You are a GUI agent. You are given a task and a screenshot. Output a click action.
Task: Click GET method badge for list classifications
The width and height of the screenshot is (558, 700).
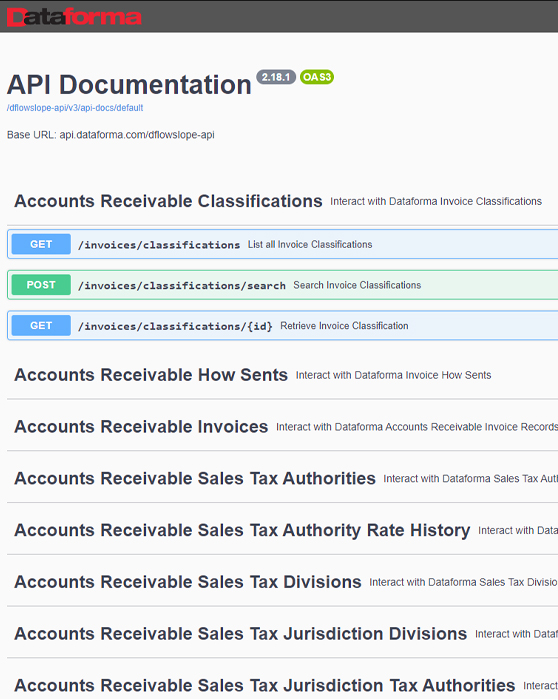click(41, 244)
